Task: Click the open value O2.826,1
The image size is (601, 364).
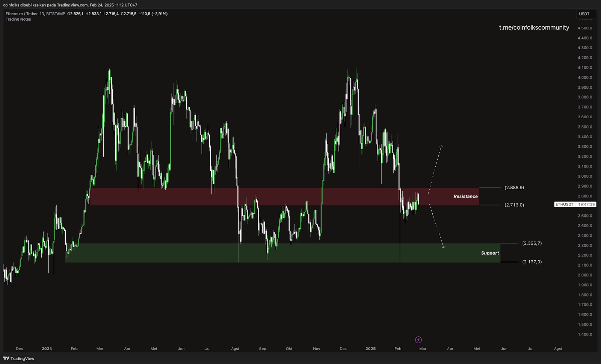Action: tap(76, 14)
